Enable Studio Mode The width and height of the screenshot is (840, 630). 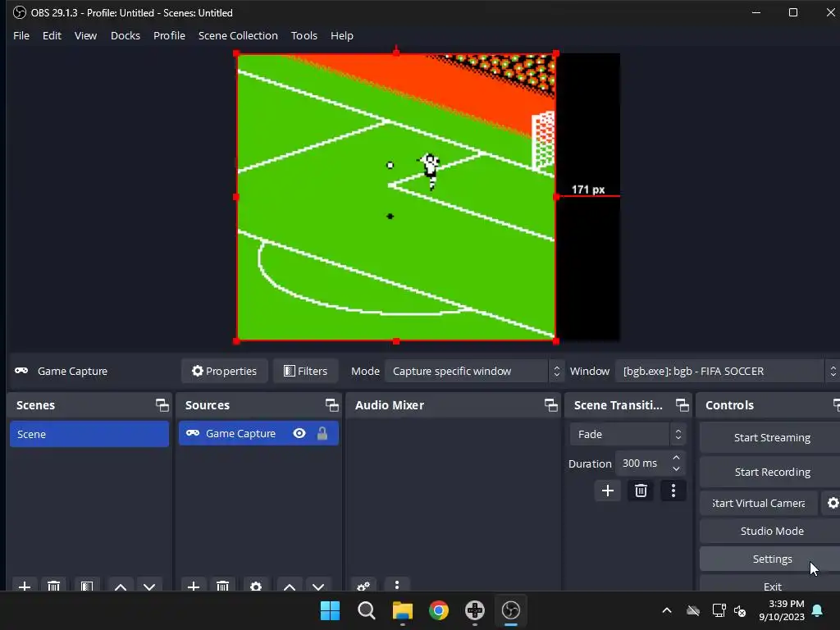click(771, 531)
